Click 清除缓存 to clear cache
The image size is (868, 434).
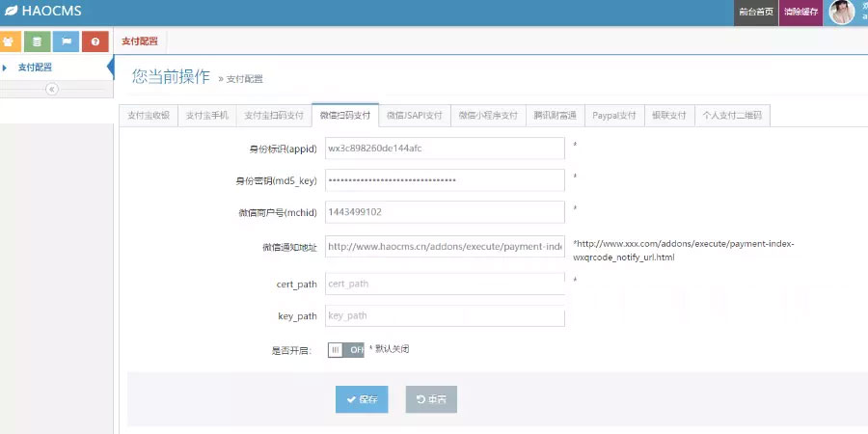(x=800, y=12)
